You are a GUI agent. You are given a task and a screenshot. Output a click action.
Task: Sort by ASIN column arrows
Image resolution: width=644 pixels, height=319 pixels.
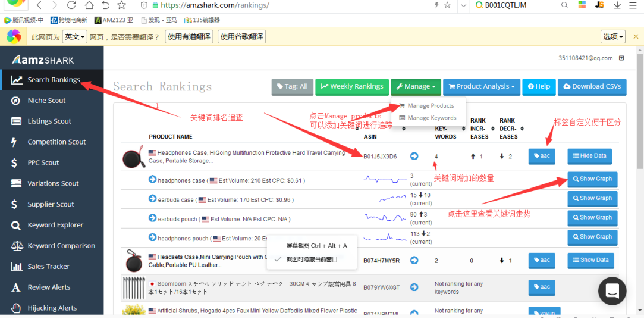click(x=404, y=129)
